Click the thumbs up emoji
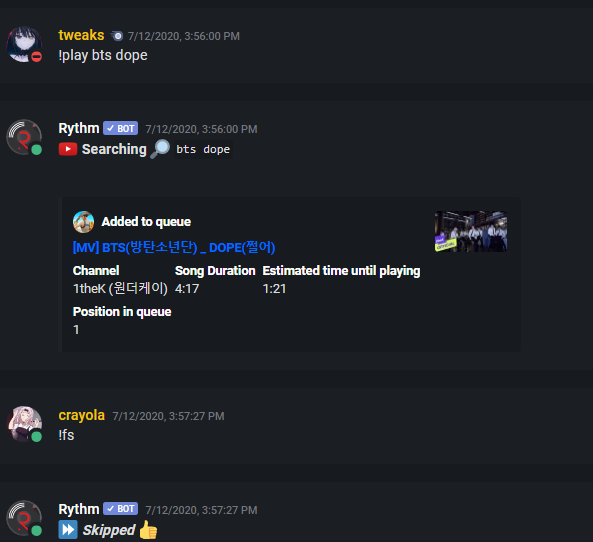The image size is (593, 542). pos(148,530)
